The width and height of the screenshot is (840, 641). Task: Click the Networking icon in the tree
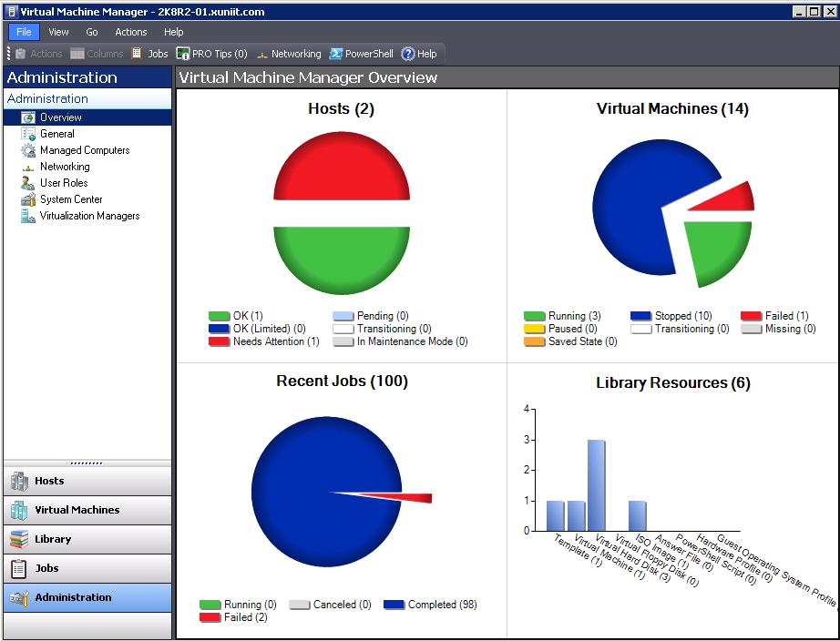[x=28, y=168]
